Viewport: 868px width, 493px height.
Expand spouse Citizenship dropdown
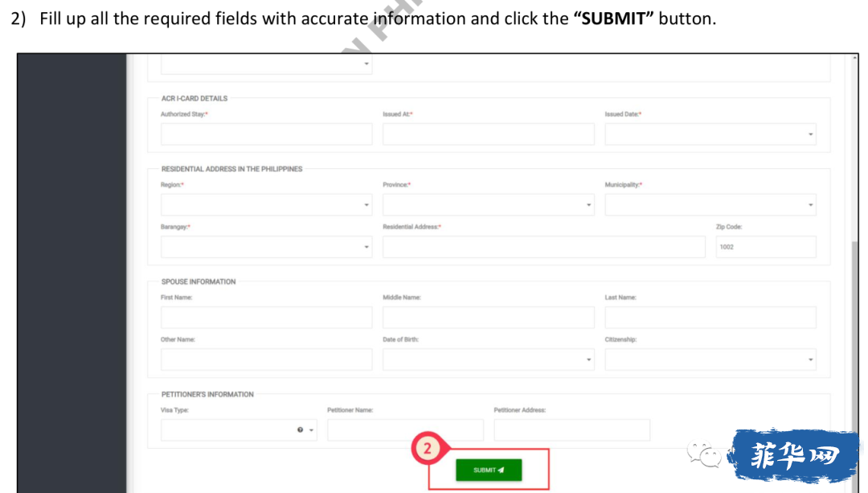[x=710, y=359]
